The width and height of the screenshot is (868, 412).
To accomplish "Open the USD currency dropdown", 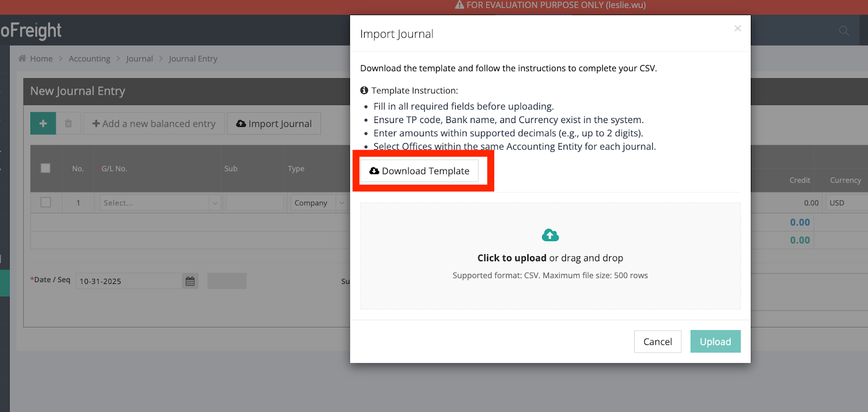I will [x=846, y=203].
